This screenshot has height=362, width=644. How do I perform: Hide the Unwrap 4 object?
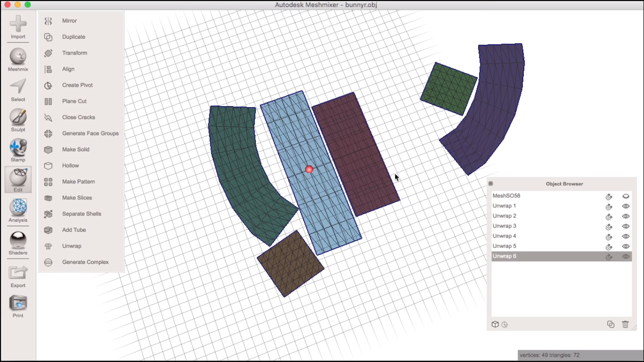click(x=626, y=236)
